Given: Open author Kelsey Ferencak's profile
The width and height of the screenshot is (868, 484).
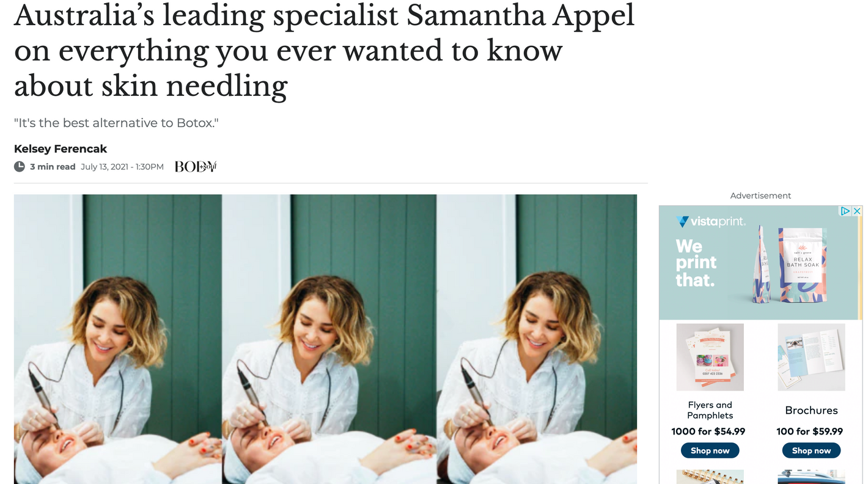Looking at the screenshot, I should click(61, 148).
